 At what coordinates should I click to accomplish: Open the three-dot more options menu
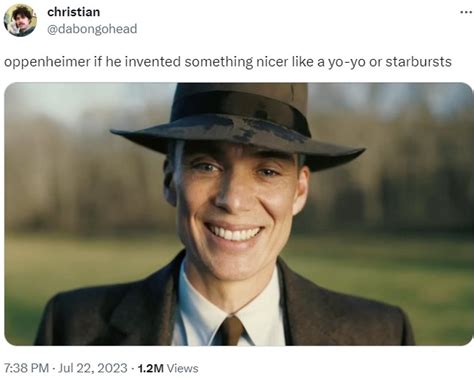tap(467, 12)
